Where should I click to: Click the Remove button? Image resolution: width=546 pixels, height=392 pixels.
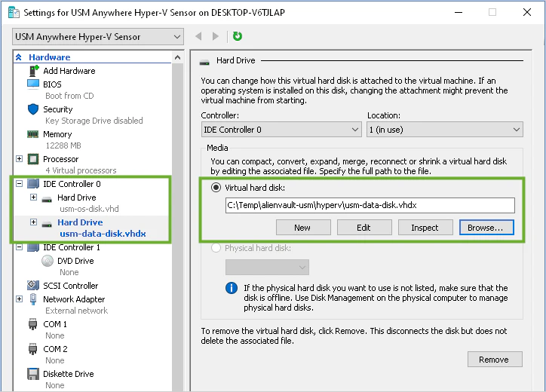pyautogui.click(x=495, y=360)
